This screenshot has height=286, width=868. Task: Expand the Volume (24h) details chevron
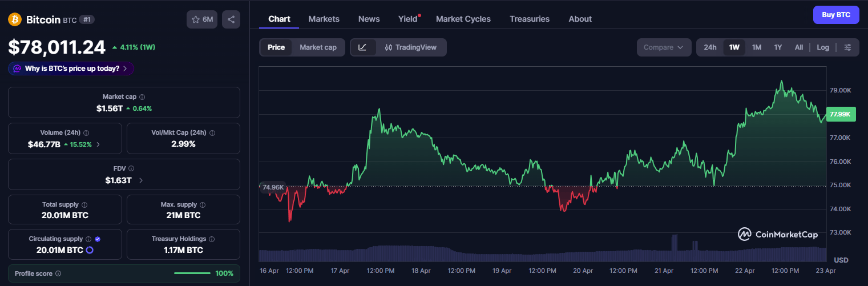coord(98,144)
